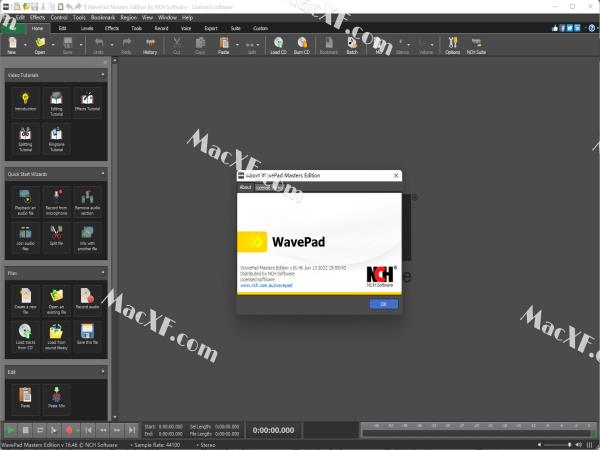
Task: Click Load from sound library icon
Action: tap(57, 336)
